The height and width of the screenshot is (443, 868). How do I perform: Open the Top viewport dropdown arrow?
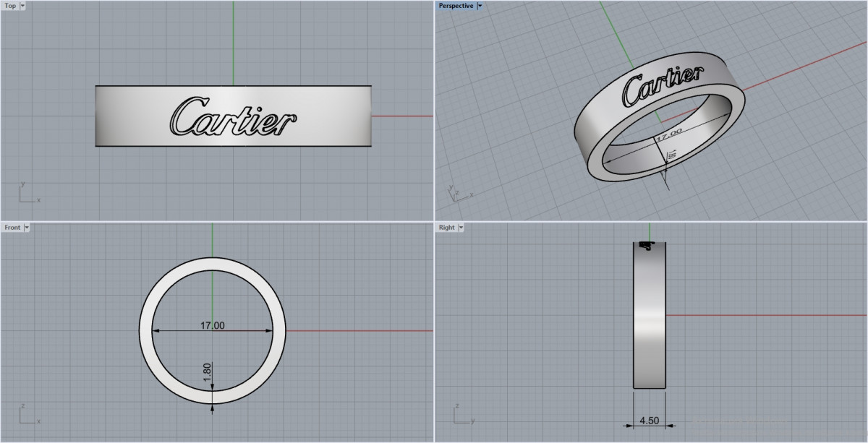(x=22, y=6)
